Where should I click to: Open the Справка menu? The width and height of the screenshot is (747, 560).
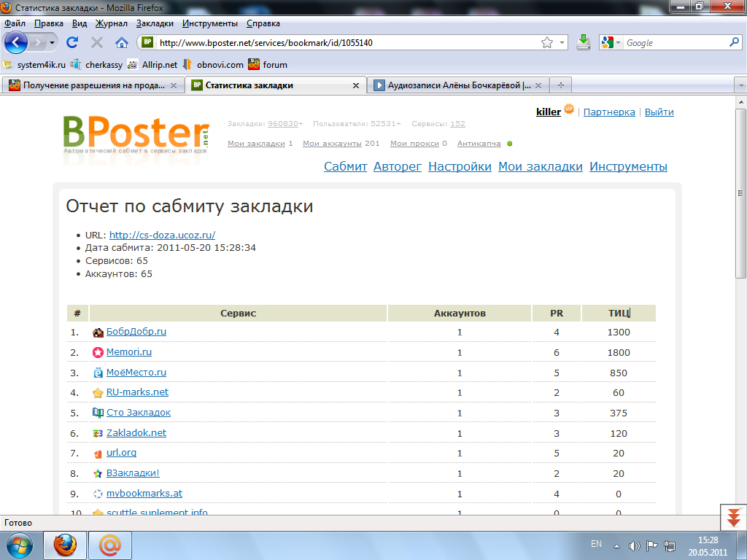[263, 23]
